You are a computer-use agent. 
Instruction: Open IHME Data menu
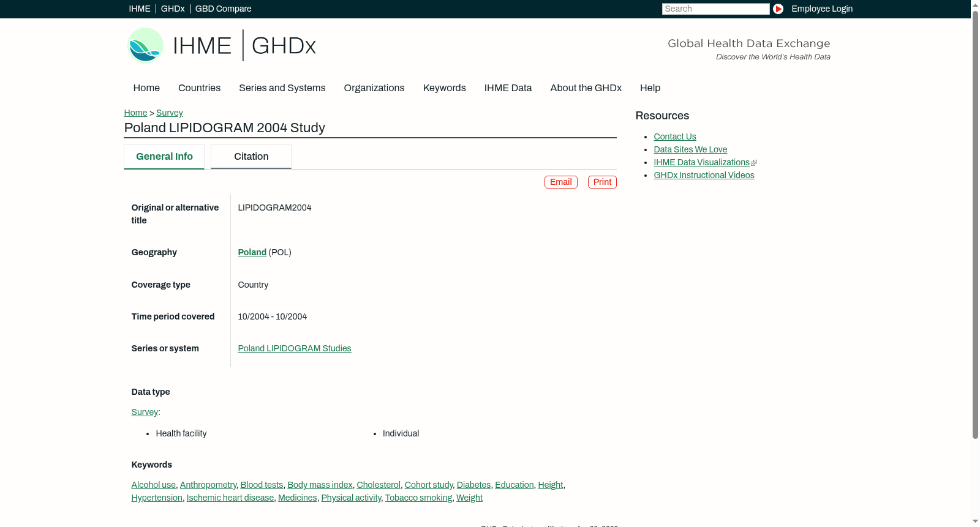[x=508, y=88]
